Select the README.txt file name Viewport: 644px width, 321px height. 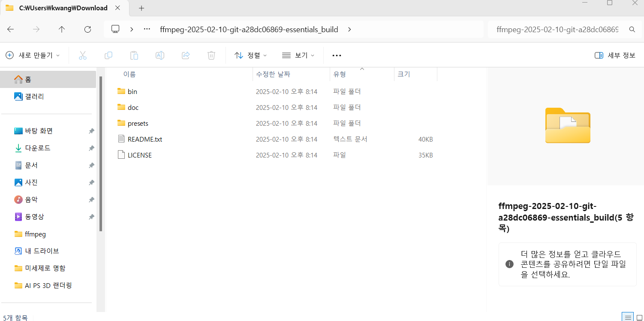(x=145, y=139)
